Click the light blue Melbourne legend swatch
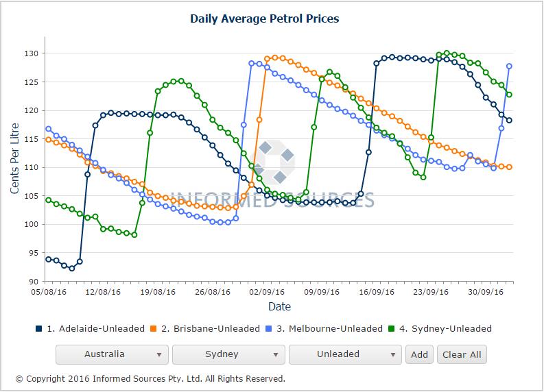This screenshot has width=544, height=392. pos(268,328)
